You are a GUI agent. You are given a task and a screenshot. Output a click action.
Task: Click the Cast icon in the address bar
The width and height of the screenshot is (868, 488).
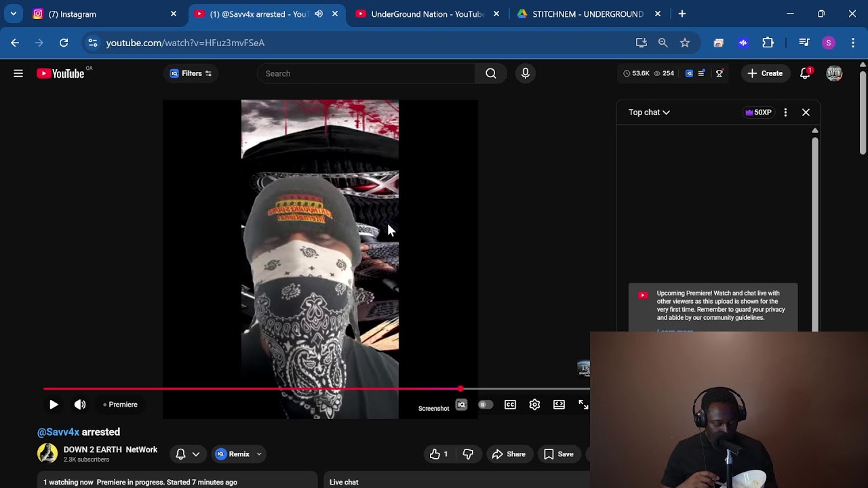click(x=640, y=42)
